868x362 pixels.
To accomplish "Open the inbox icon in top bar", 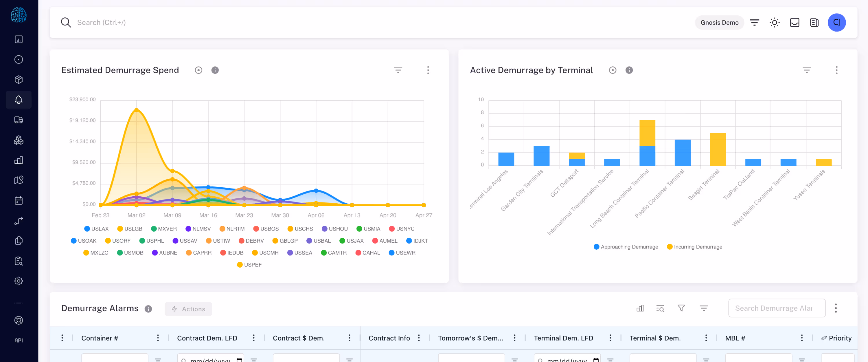I will (794, 23).
